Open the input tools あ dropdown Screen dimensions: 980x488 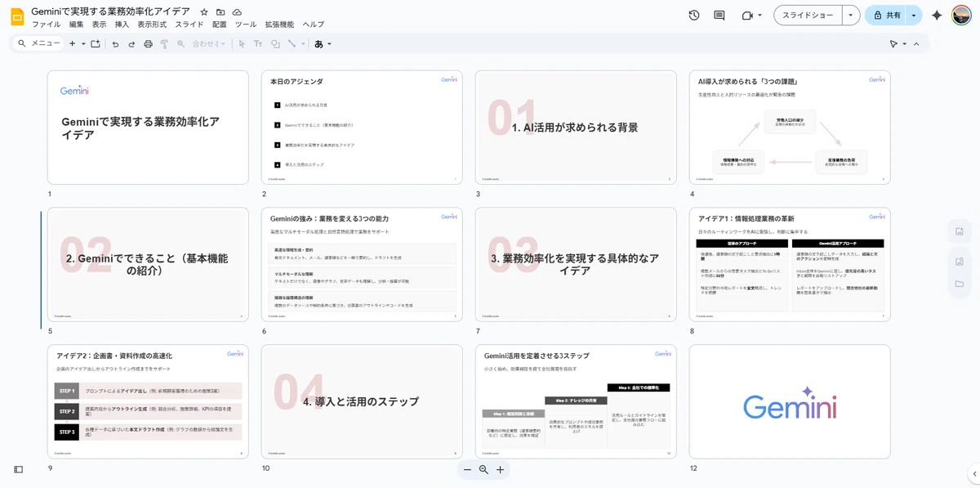(323, 43)
